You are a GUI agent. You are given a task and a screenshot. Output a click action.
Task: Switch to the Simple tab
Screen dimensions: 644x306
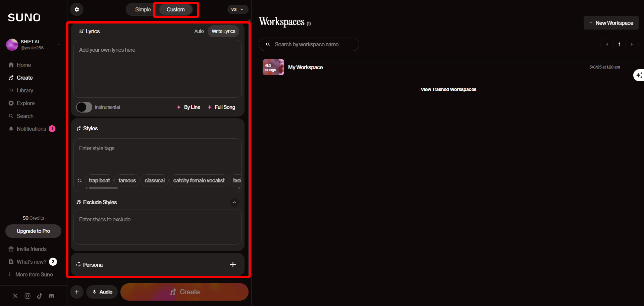[143, 9]
